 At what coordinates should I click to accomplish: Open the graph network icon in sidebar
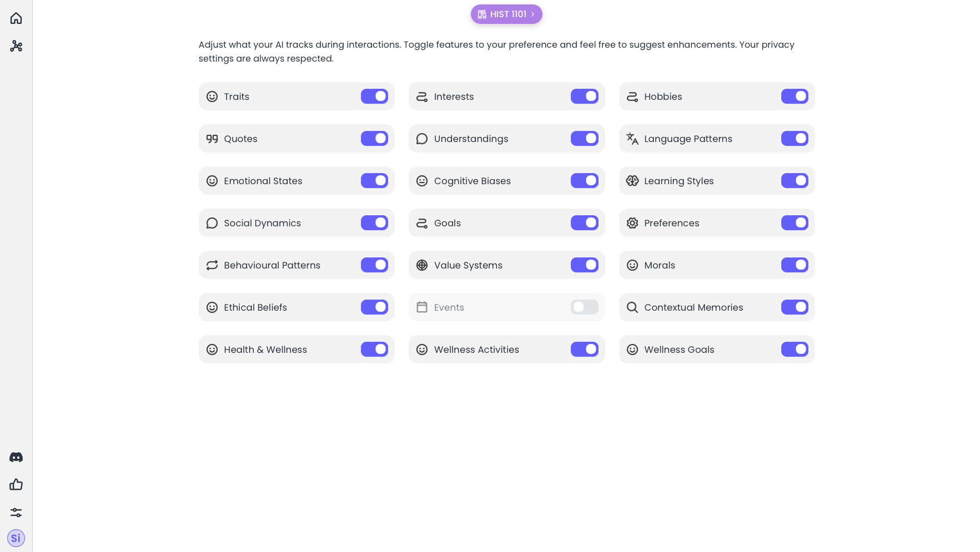point(16,46)
